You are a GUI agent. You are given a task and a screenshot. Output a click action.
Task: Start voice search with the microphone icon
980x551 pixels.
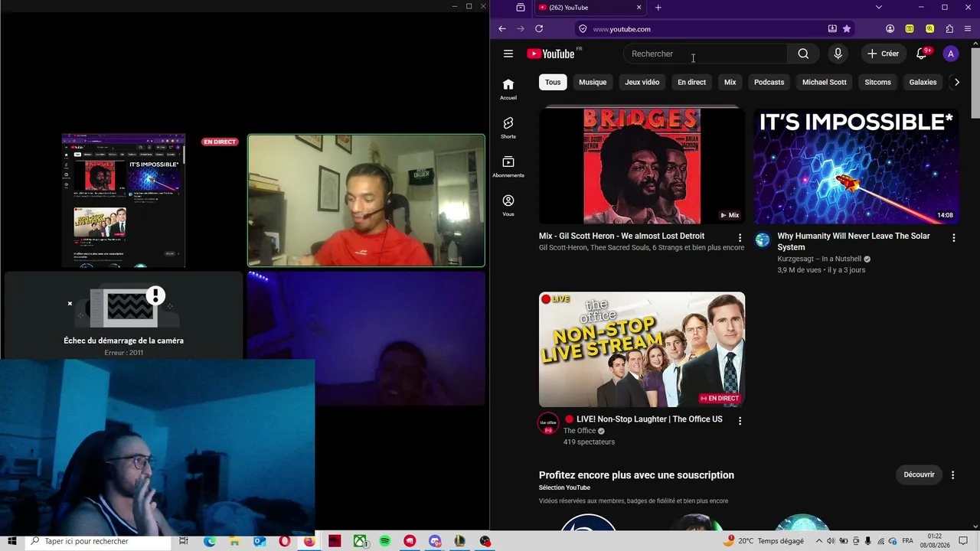pos(838,54)
